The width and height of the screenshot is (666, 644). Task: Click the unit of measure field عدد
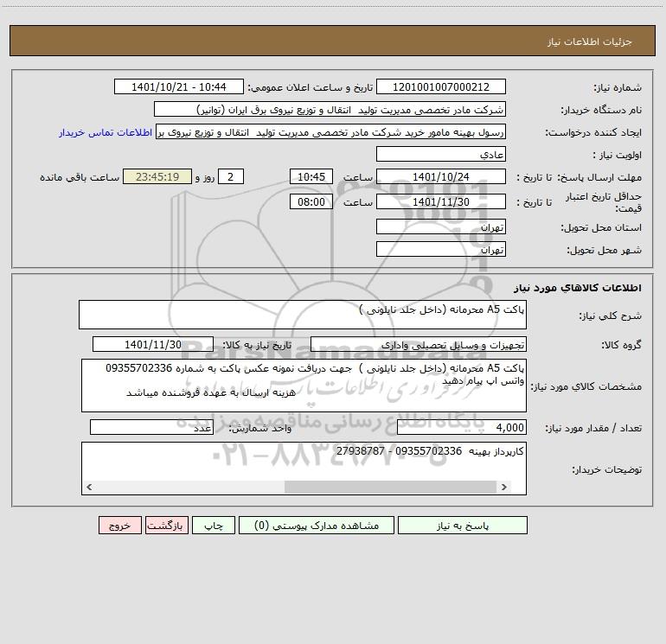[x=151, y=428]
